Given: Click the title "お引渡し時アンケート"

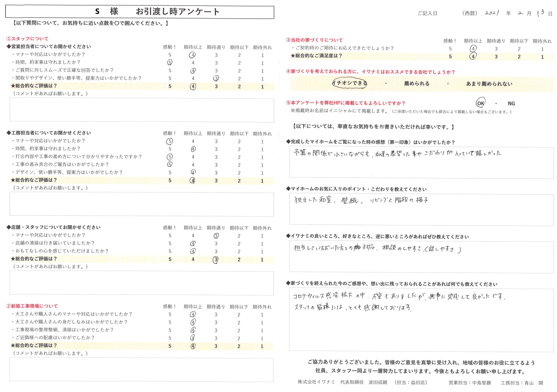Looking at the screenshot, I should tap(178, 12).
